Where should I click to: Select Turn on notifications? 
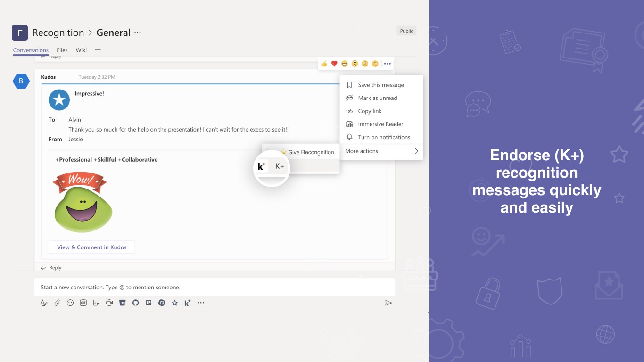point(381,137)
